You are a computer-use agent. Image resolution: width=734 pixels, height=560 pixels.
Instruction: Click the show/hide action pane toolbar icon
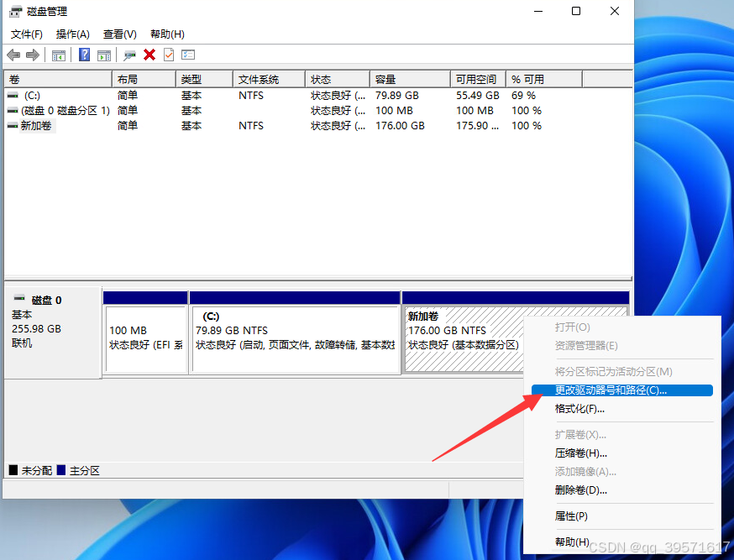tap(104, 55)
